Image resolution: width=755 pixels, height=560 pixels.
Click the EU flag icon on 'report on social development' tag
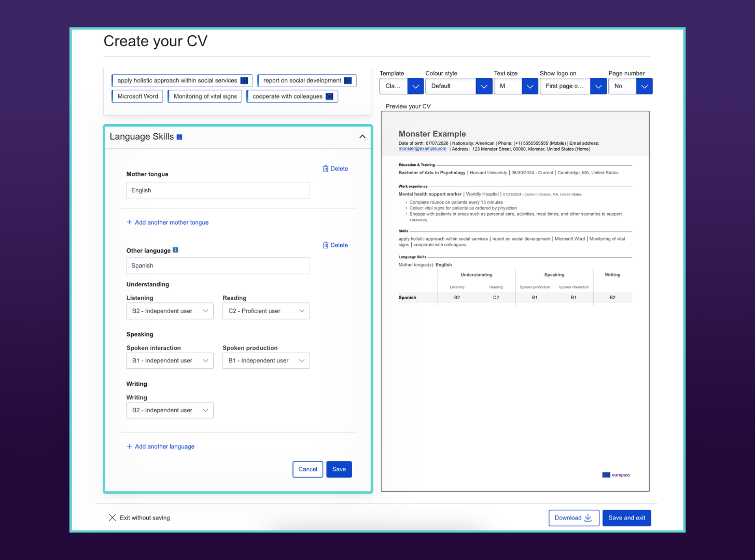[x=348, y=80]
